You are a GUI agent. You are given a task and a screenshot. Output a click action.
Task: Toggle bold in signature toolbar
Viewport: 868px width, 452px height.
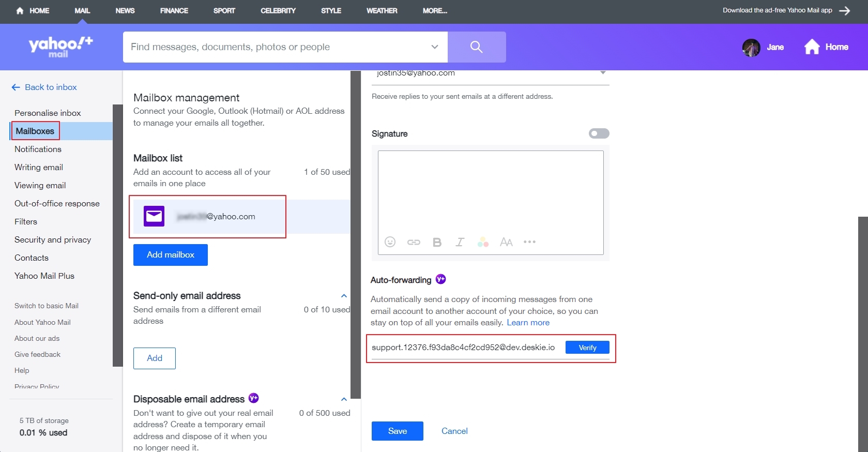(437, 242)
